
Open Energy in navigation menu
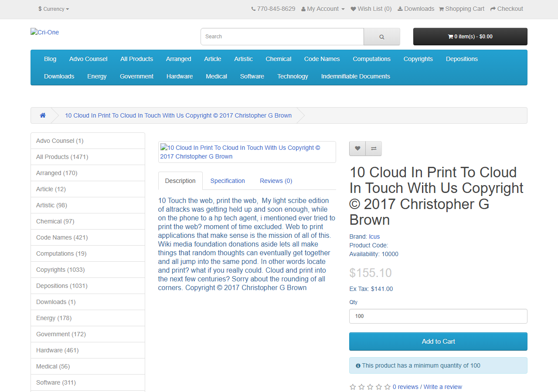tap(97, 76)
